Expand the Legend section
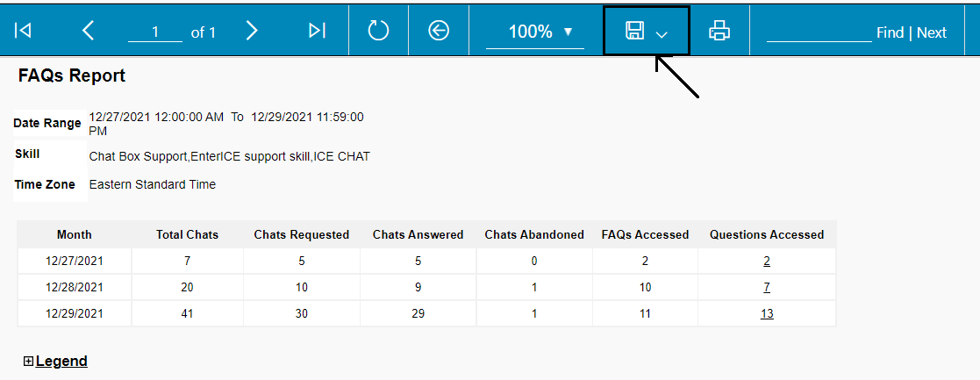The width and height of the screenshot is (980, 380). point(29,361)
